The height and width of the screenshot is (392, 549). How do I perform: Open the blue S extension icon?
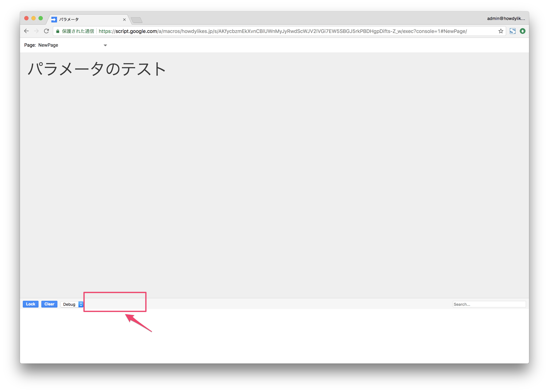[512, 31]
